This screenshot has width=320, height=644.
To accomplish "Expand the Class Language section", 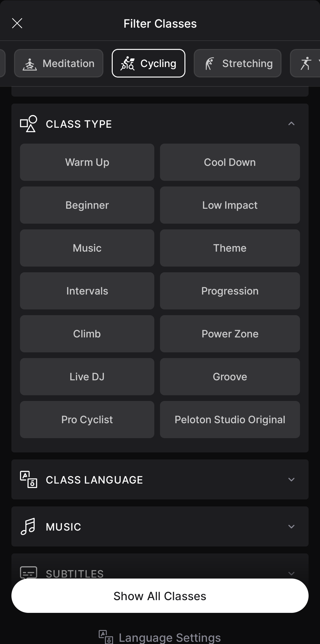I will coord(291,479).
